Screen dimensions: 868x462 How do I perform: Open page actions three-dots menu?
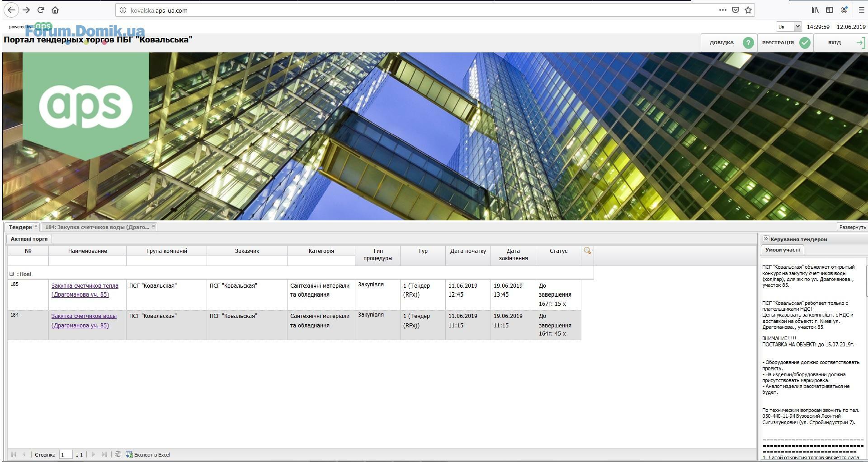[x=722, y=10]
